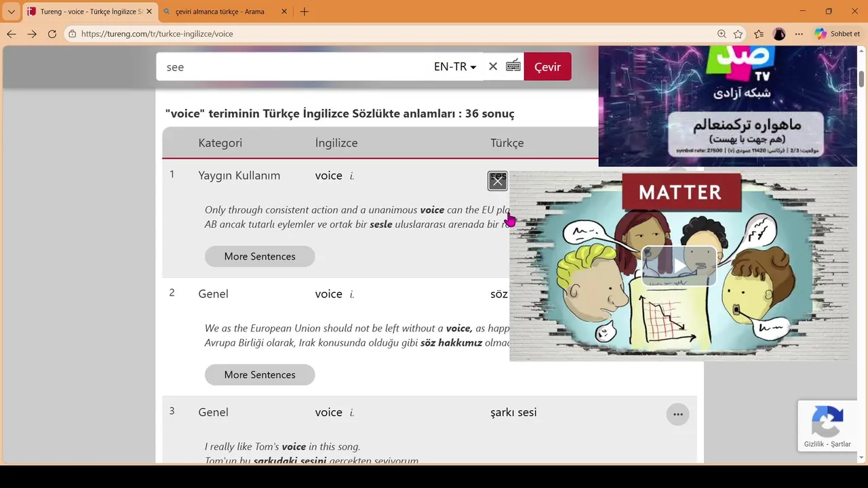Click the Türkçe column header
The width and height of the screenshot is (868, 488).
coord(507,143)
